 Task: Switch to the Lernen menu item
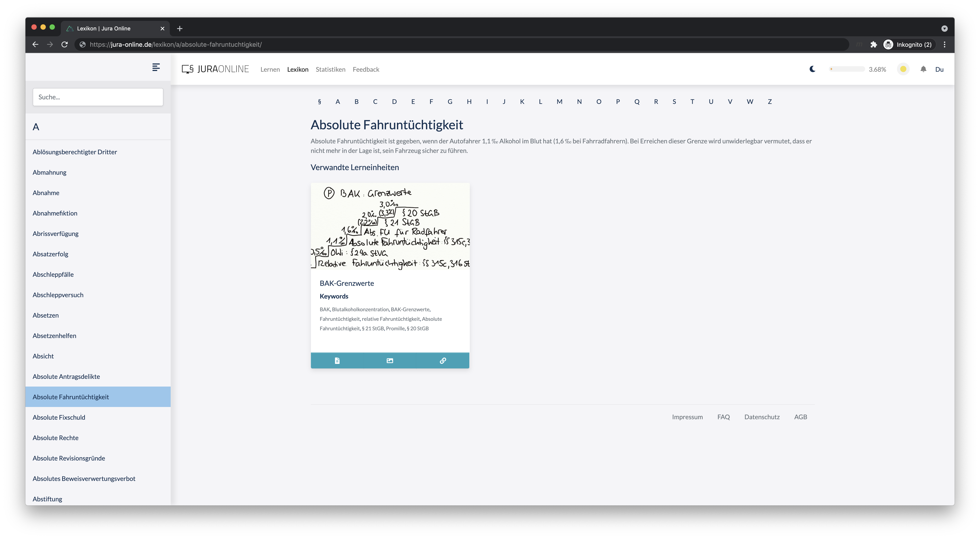point(270,69)
